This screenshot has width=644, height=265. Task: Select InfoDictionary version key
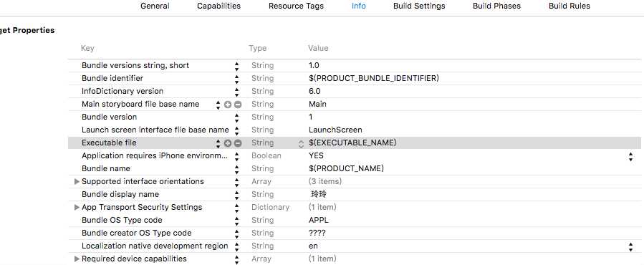click(122, 91)
